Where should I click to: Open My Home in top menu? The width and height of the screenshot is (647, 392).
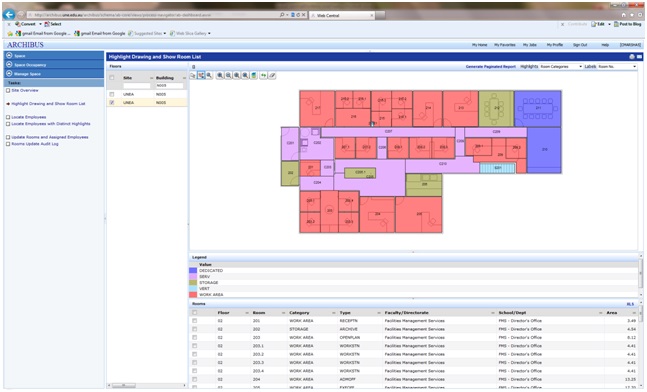[479, 45]
